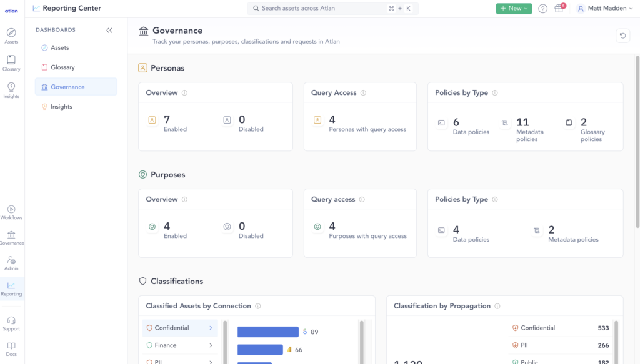Viewport: 640px width, 364px height.
Task: Expand the Confidential classification row
Action: click(x=180, y=328)
